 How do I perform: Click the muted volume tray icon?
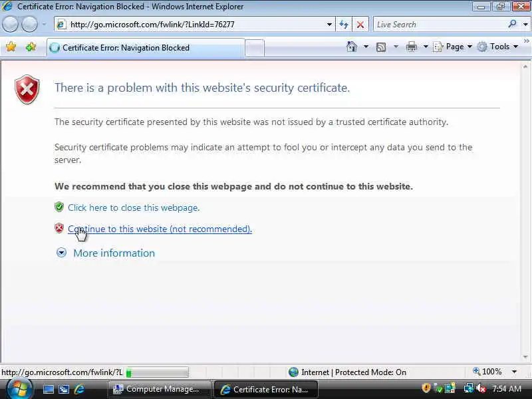[481, 388]
